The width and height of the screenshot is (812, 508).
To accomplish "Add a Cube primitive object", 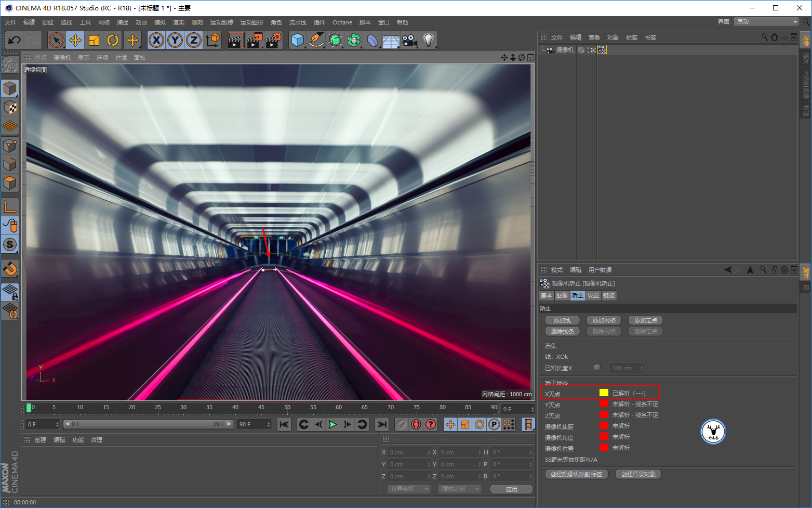I will click(297, 40).
